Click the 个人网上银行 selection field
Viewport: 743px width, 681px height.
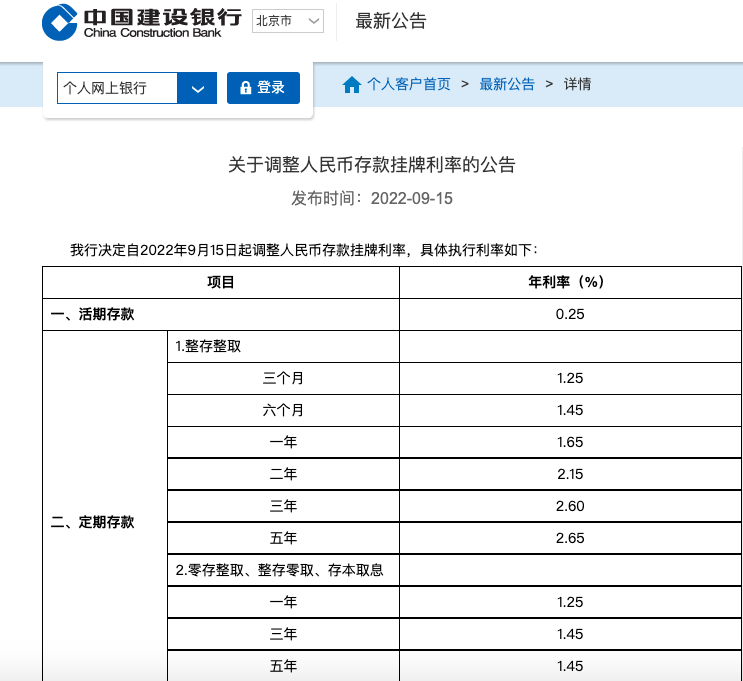[118, 88]
